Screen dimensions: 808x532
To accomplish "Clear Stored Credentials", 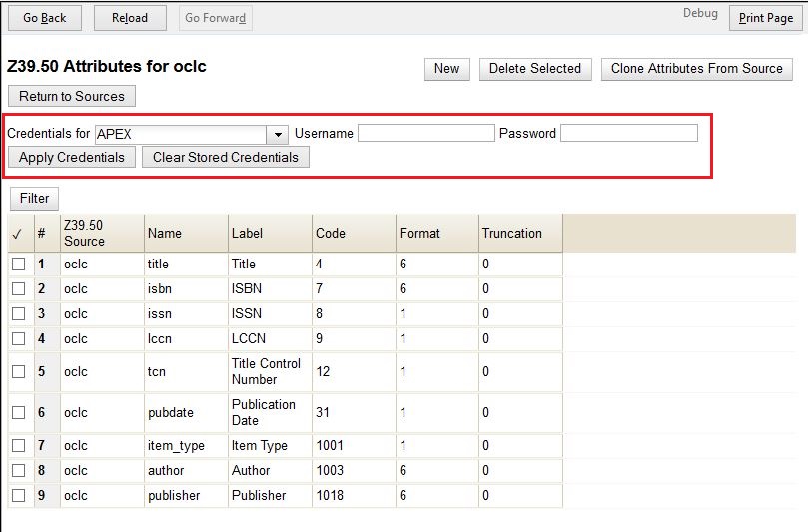I will tap(226, 158).
